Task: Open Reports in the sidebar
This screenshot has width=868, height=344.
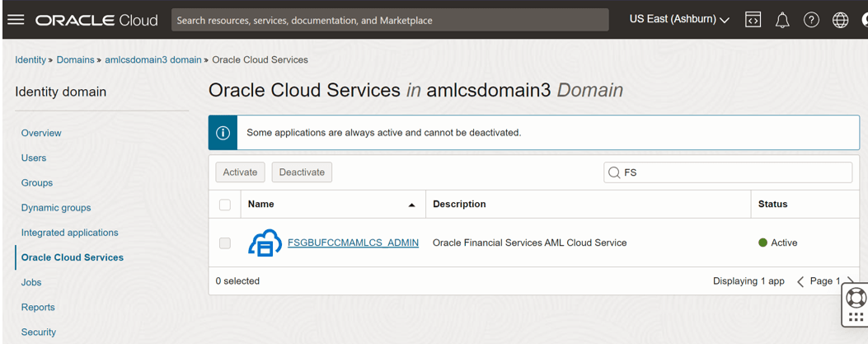Action: pyautogui.click(x=38, y=308)
